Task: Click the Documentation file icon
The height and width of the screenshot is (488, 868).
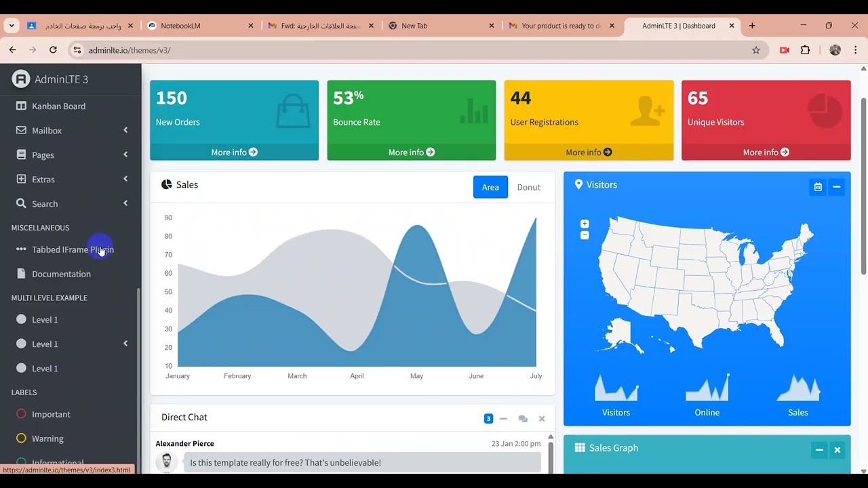Action: click(21, 274)
